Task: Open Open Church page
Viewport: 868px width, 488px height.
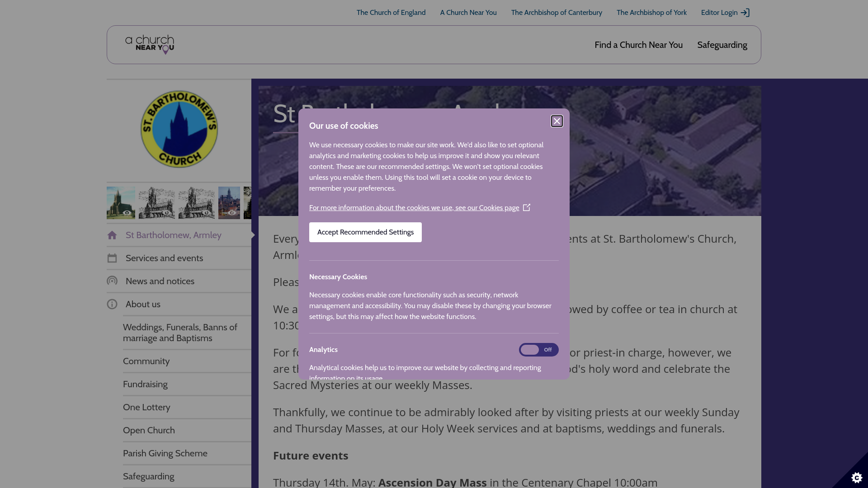Action: (187, 430)
